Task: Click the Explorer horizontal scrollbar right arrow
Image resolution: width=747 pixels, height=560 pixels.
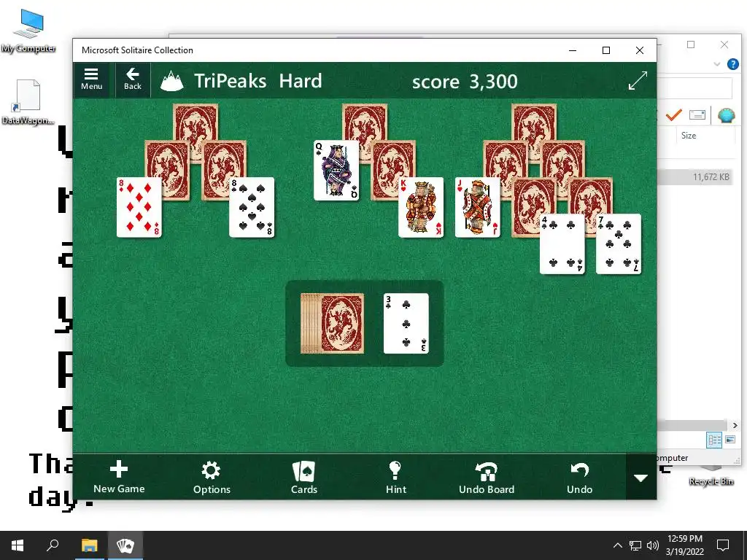Action: point(735,425)
